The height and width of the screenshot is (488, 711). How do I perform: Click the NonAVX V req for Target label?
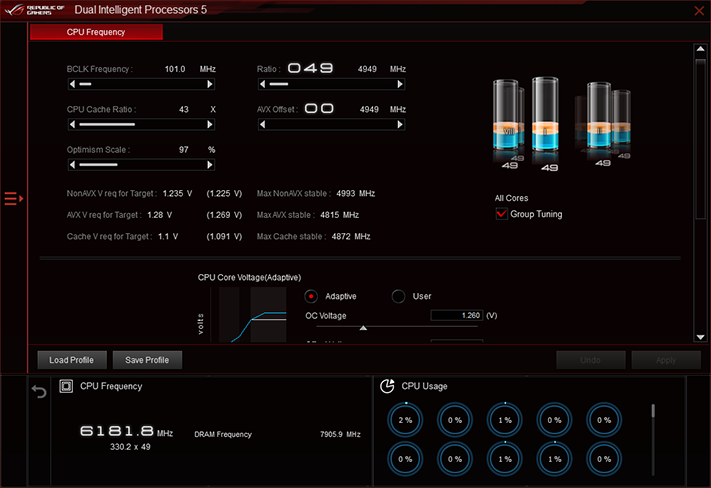coord(112,194)
